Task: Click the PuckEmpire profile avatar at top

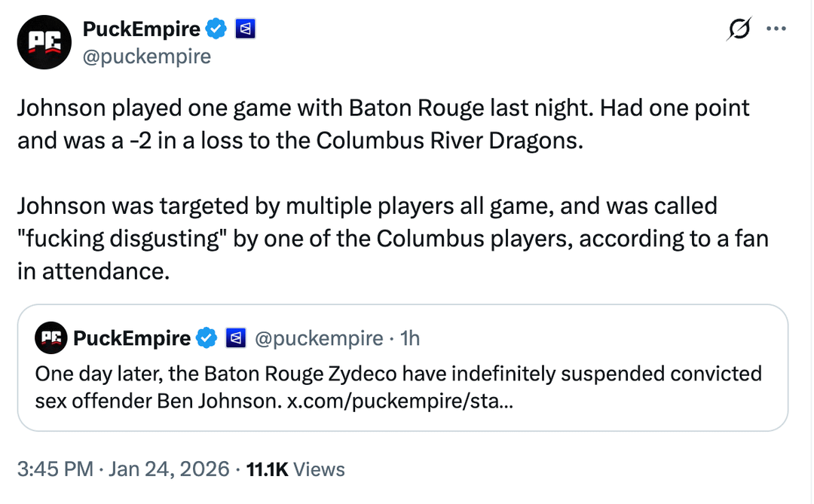Action: tap(44, 43)
